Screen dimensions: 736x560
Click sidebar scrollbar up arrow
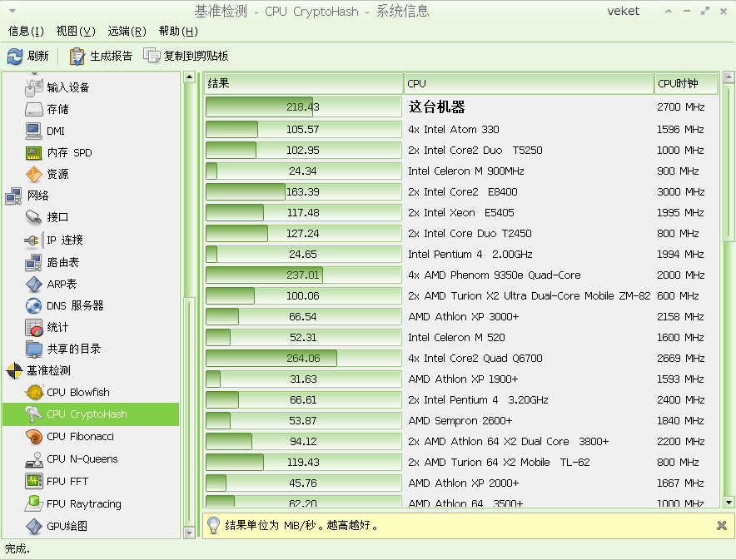(189, 77)
